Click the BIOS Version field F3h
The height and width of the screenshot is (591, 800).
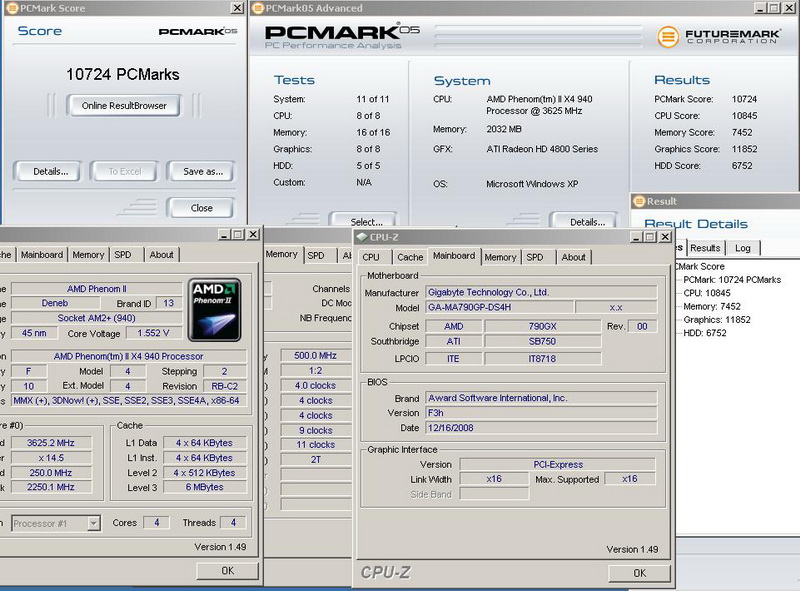(541, 413)
